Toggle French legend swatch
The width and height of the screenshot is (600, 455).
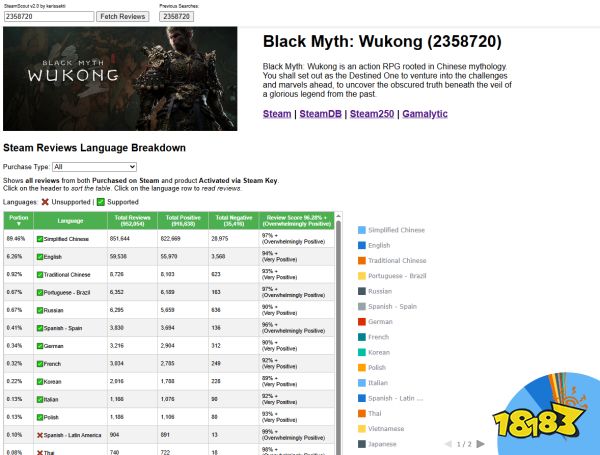pos(362,337)
